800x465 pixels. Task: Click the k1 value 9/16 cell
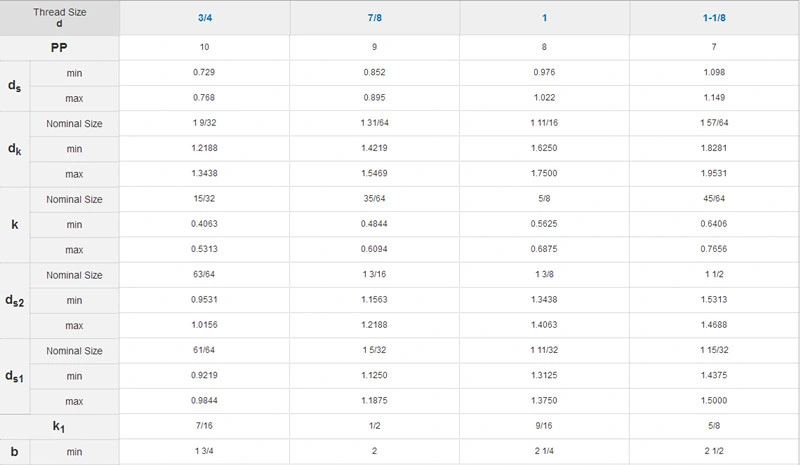click(x=544, y=427)
